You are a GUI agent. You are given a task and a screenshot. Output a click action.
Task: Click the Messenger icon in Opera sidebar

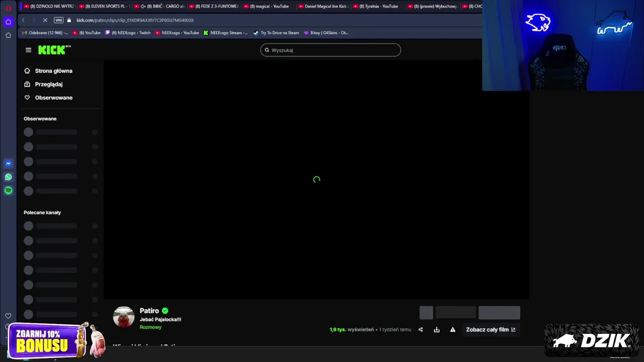pyautogui.click(x=8, y=163)
